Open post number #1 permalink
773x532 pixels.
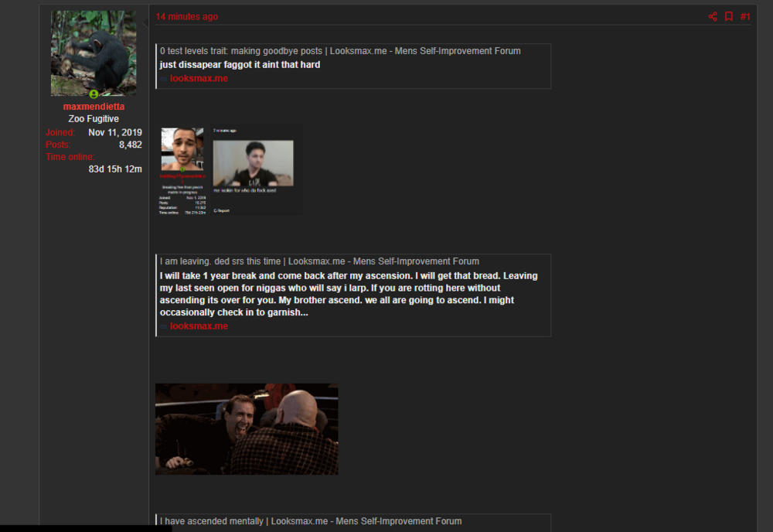pyautogui.click(x=745, y=17)
